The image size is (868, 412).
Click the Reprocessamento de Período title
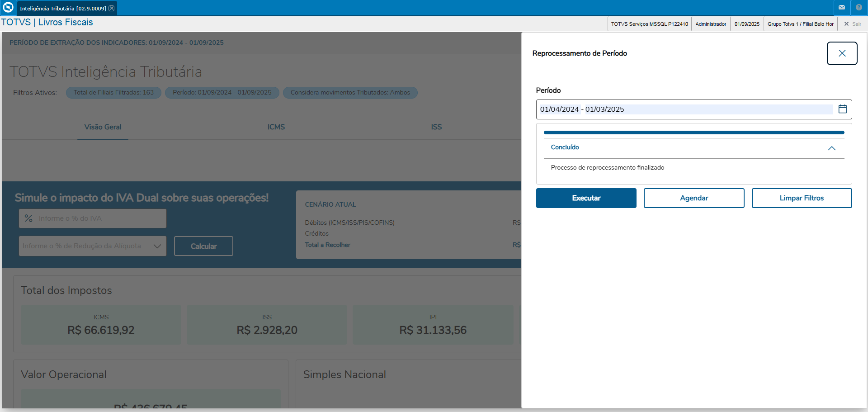580,53
